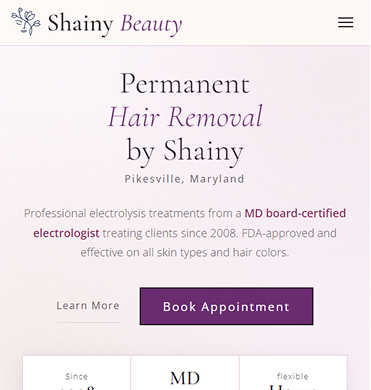Open the hamburger navigation menu
This screenshot has height=390, width=371.
point(345,23)
